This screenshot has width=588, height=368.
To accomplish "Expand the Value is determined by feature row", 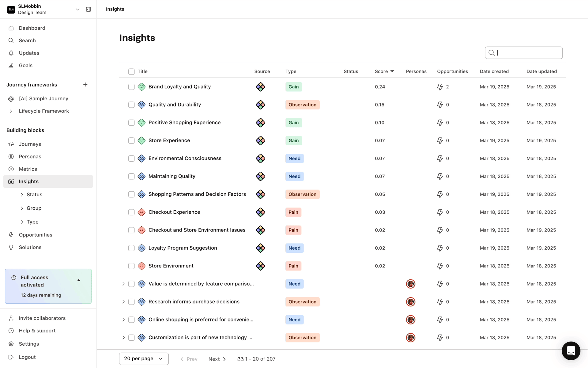I will tap(123, 284).
